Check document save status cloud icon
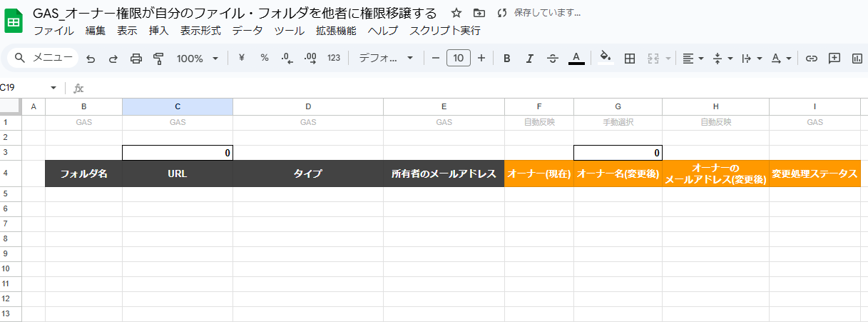Screen dimensions: 868x322 point(501,13)
